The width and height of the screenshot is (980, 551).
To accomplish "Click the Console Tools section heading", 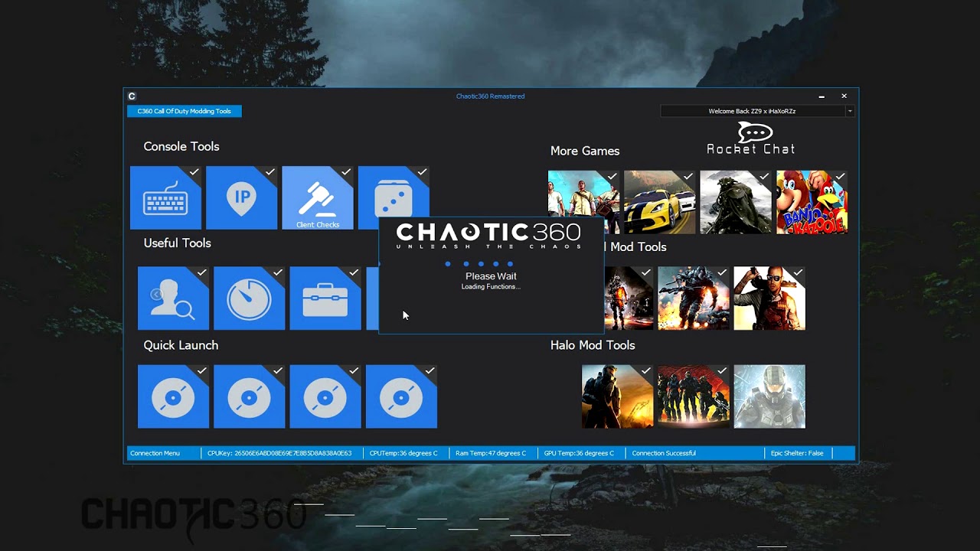I will (x=181, y=146).
